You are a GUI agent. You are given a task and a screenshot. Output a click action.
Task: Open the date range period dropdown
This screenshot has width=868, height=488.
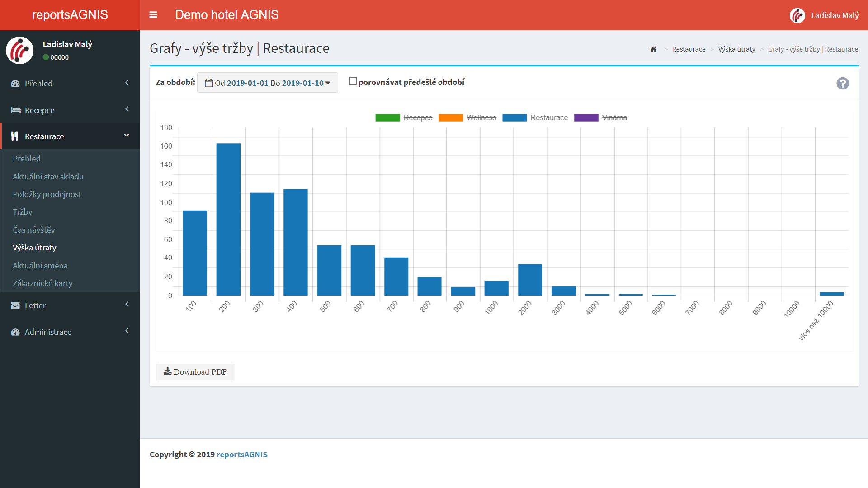pyautogui.click(x=268, y=83)
